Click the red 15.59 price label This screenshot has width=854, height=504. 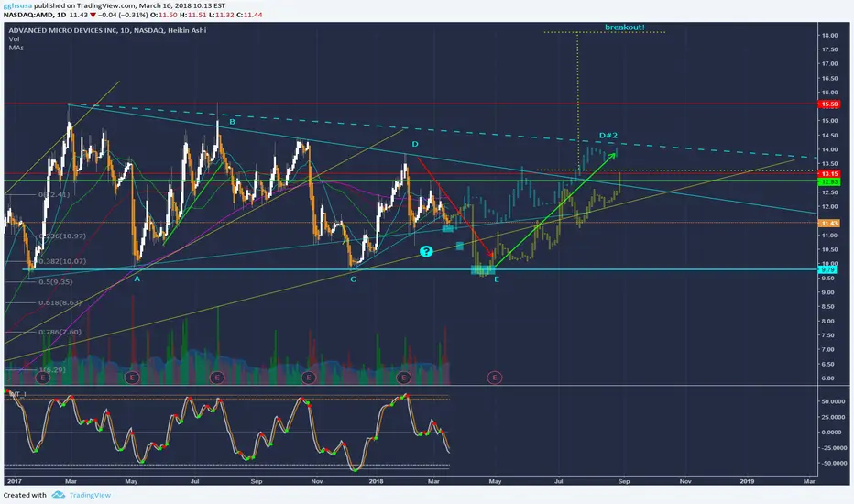tap(829, 104)
